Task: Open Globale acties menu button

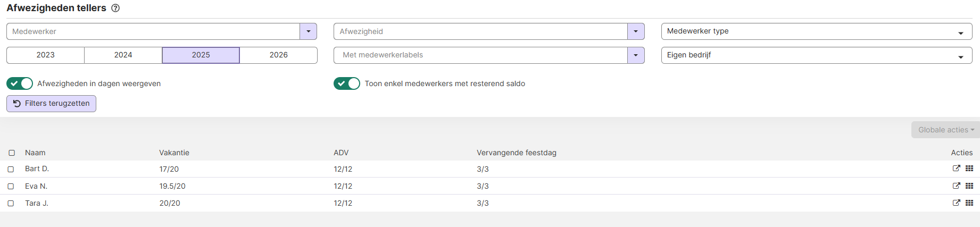Action: 945,130
